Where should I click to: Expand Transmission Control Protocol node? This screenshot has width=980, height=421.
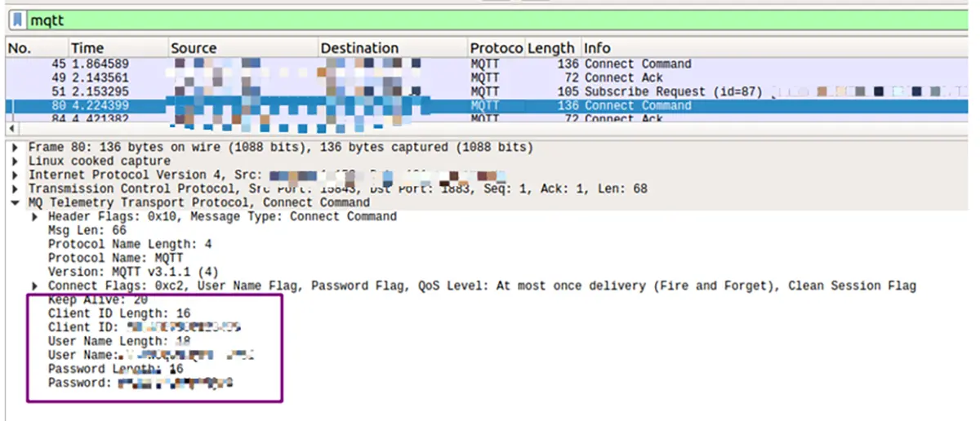[x=15, y=189]
